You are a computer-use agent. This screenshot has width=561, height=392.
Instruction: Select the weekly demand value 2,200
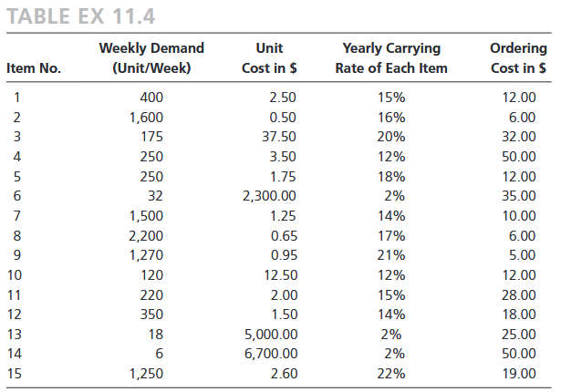[147, 235]
